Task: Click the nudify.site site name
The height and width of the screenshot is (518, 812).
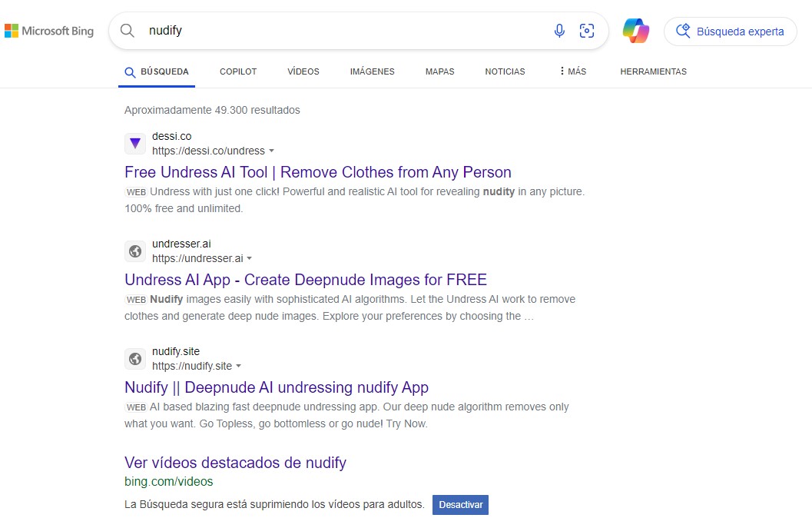Action: point(176,352)
